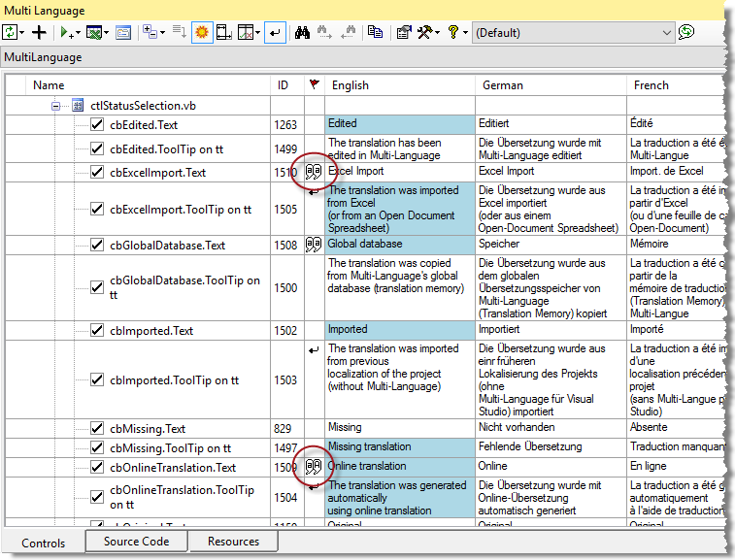Toggle the cbImported.Text checkbox
The image size is (735, 560).
(x=97, y=330)
